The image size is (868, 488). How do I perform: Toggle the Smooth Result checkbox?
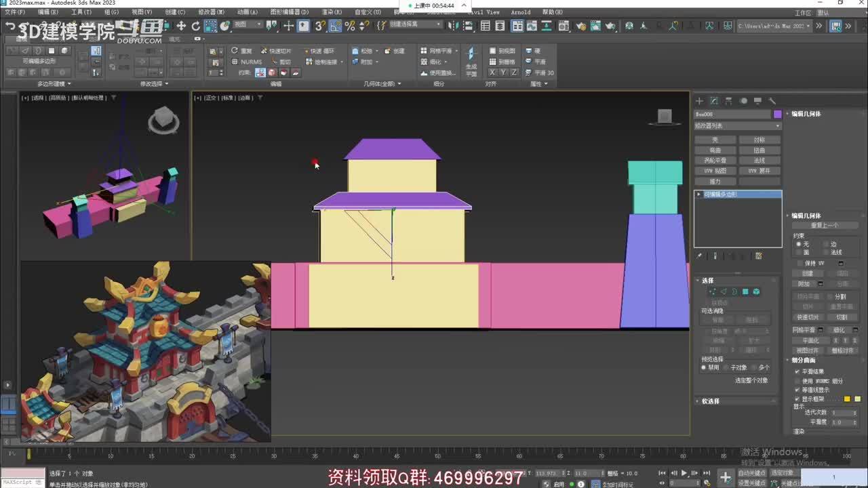797,371
